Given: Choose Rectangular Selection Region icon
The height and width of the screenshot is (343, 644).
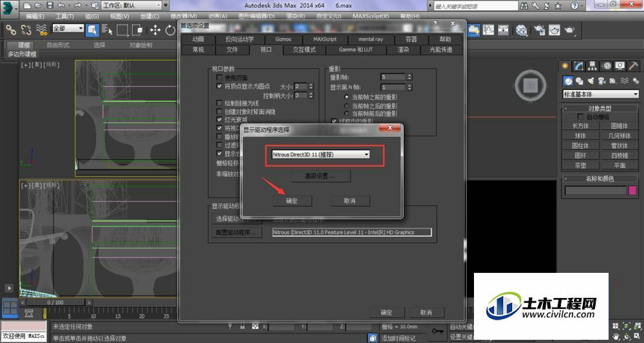Looking at the screenshot, I should point(122,30).
